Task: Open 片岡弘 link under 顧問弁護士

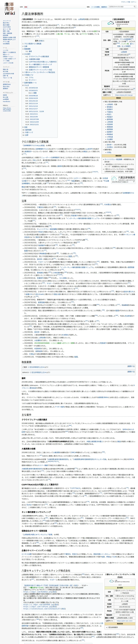Action: click(x=109, y=153)
